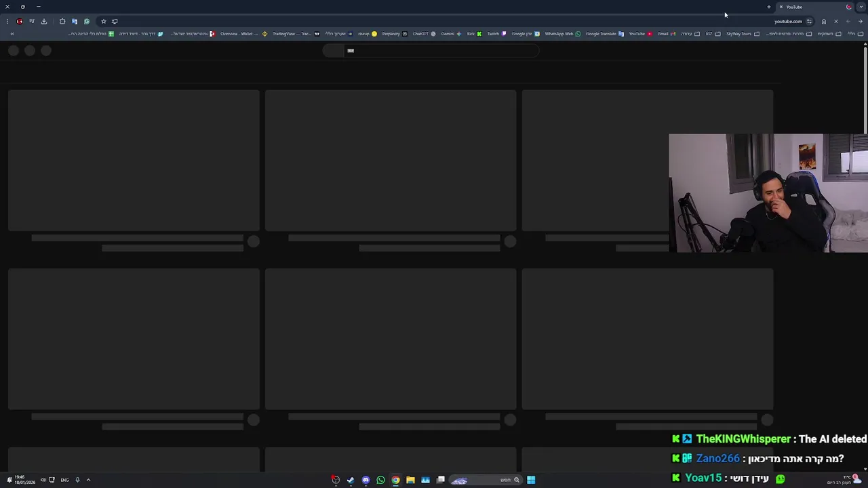Close the YouTube tab
Viewport: 868px width, 488px height.
(x=781, y=7)
